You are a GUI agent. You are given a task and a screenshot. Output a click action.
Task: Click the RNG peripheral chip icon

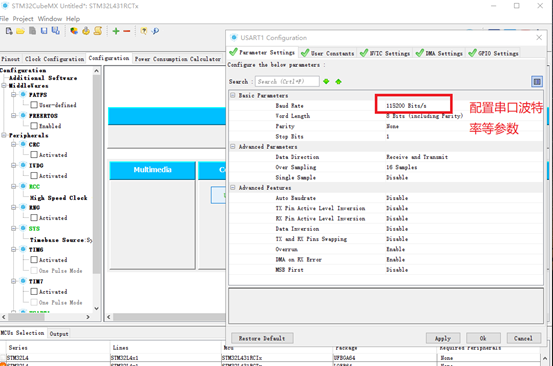[x=23, y=207]
